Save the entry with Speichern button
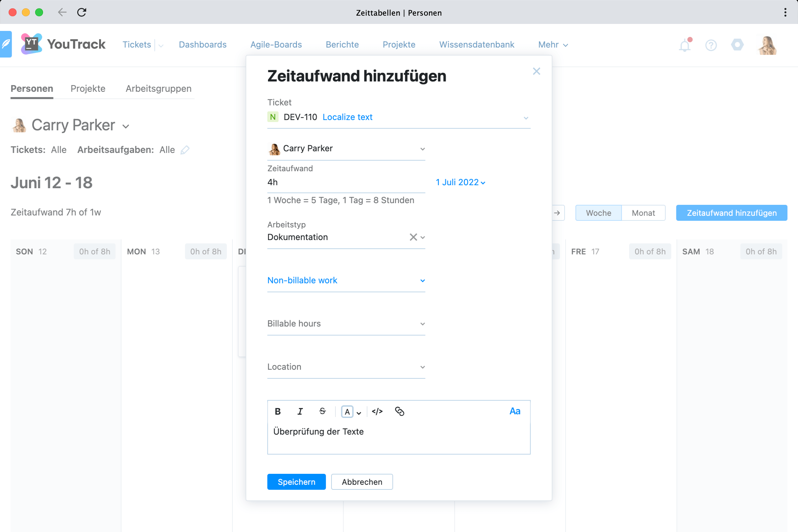This screenshot has height=532, width=798. point(296,482)
